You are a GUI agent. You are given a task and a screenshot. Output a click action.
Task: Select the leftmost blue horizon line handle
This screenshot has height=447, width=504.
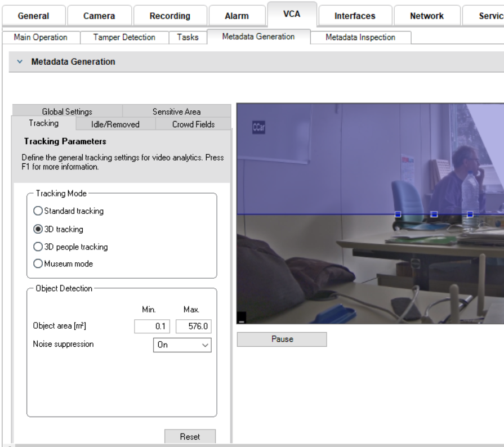tap(398, 214)
